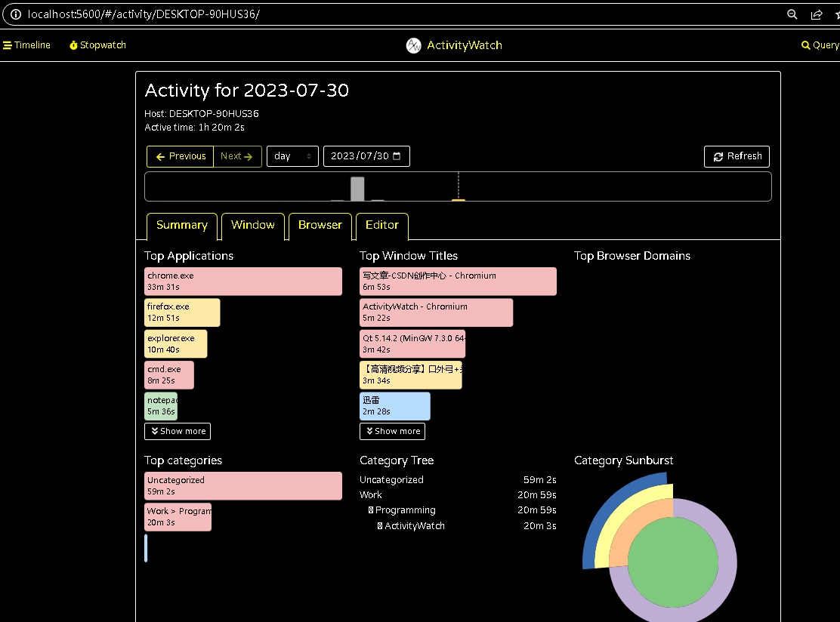
Task: Expand Show more under Top Applications
Action: click(x=178, y=432)
